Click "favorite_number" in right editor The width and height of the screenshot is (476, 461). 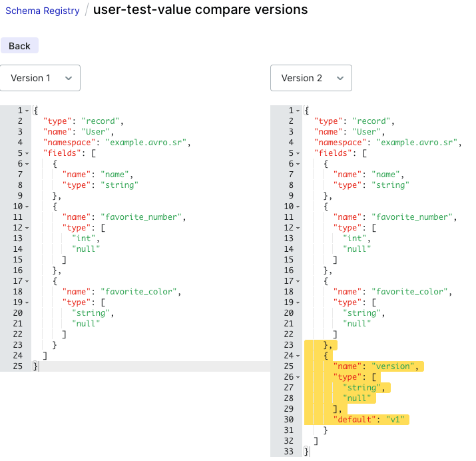(412, 217)
